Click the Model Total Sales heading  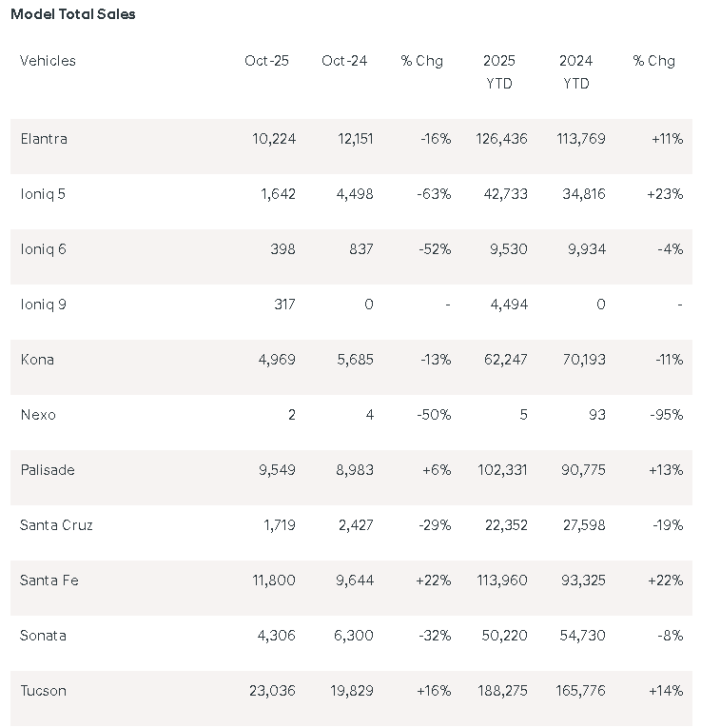click(x=73, y=14)
